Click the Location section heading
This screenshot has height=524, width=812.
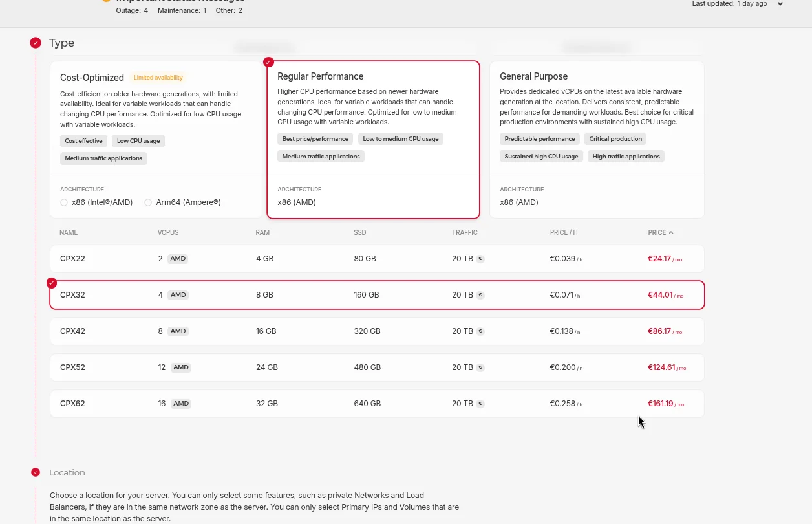point(67,473)
